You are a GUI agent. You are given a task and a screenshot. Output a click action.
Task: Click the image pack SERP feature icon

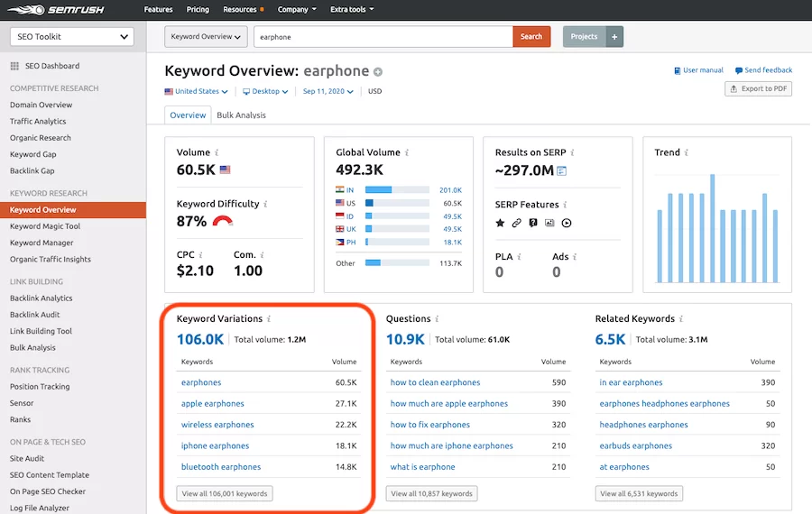549,223
